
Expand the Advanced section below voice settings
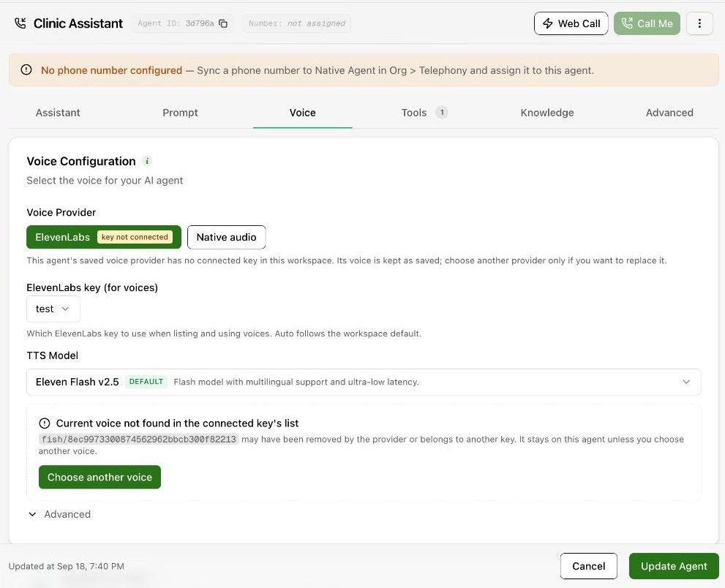click(x=59, y=514)
